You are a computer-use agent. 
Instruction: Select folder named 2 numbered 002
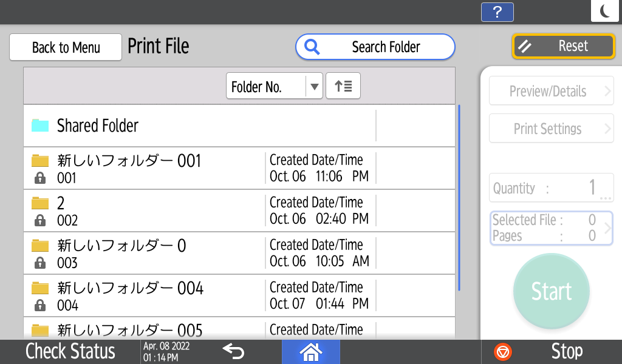click(146, 211)
